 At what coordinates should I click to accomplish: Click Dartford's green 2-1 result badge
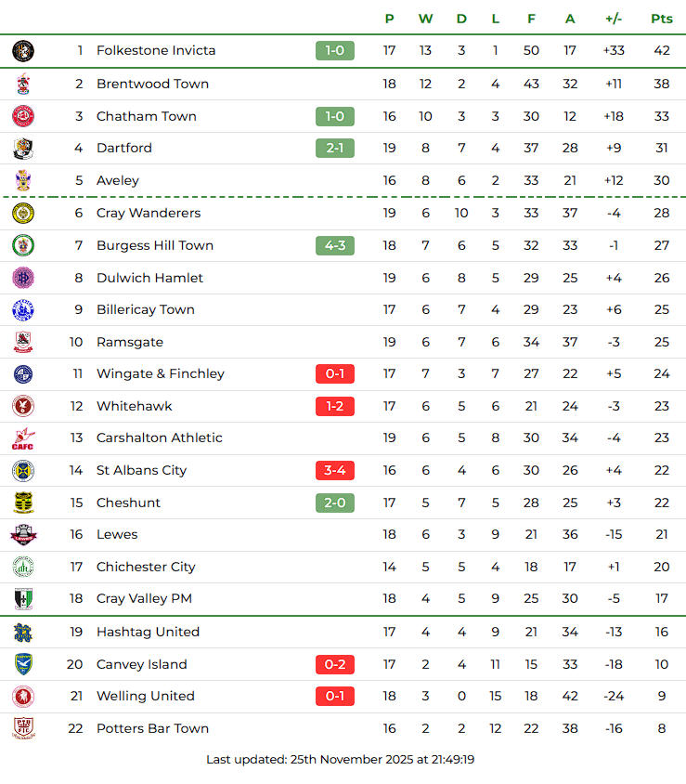[x=335, y=148]
